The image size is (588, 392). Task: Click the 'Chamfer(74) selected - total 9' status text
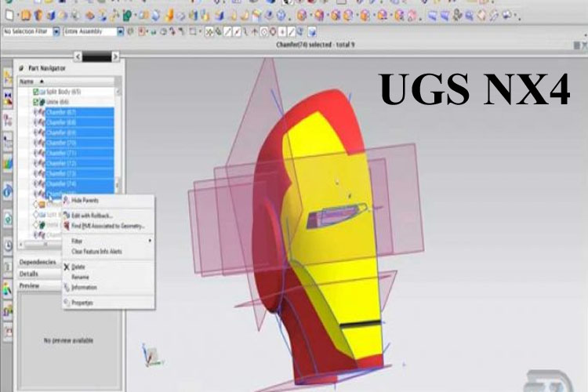pyautogui.click(x=315, y=45)
